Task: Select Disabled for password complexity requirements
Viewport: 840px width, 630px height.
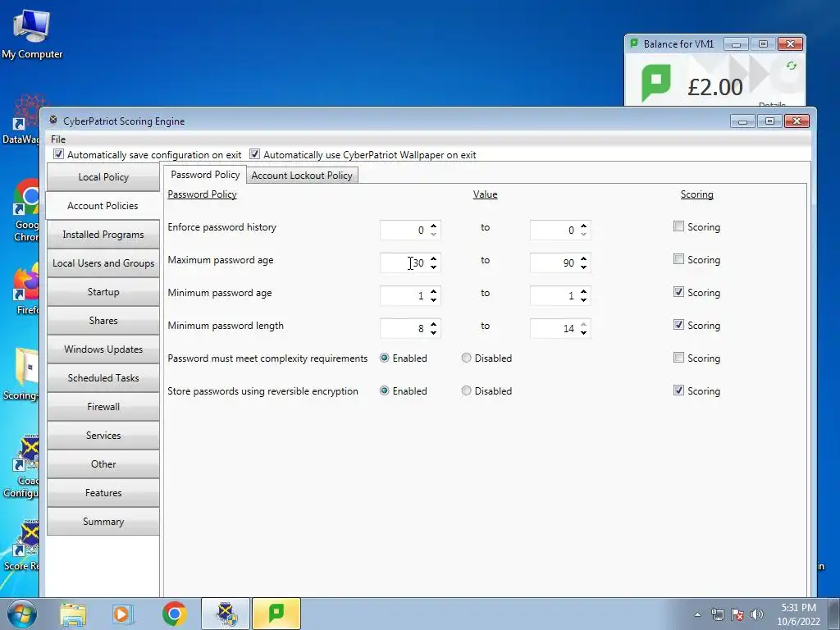Action: coord(466,358)
